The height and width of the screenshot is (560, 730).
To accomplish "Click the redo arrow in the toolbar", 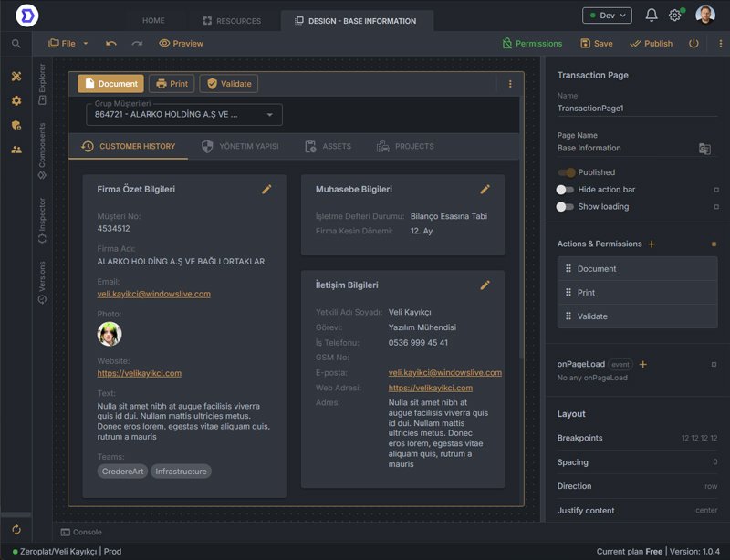I will (x=137, y=43).
